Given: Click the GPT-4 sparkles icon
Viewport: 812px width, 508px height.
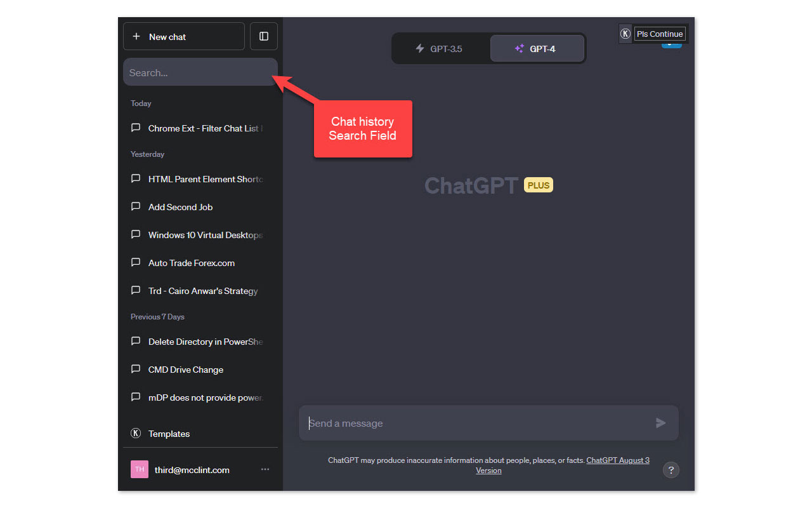Looking at the screenshot, I should click(520, 48).
